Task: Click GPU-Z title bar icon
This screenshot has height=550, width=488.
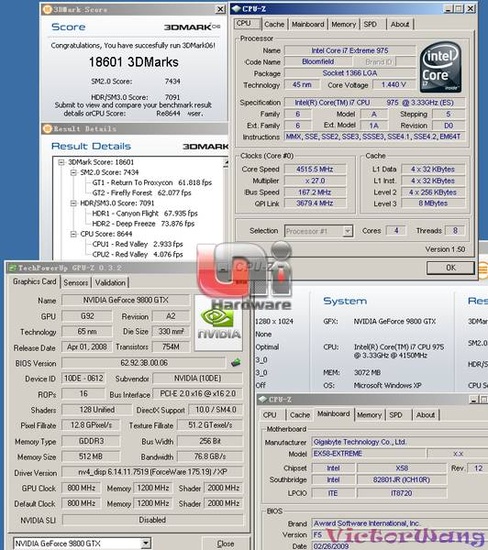Action: pyautogui.click(x=13, y=268)
